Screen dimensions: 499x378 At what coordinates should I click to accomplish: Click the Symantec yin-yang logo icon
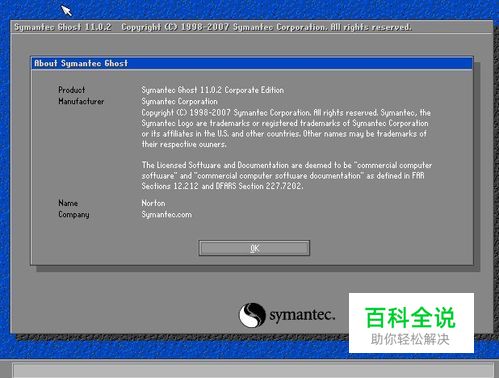click(x=252, y=315)
